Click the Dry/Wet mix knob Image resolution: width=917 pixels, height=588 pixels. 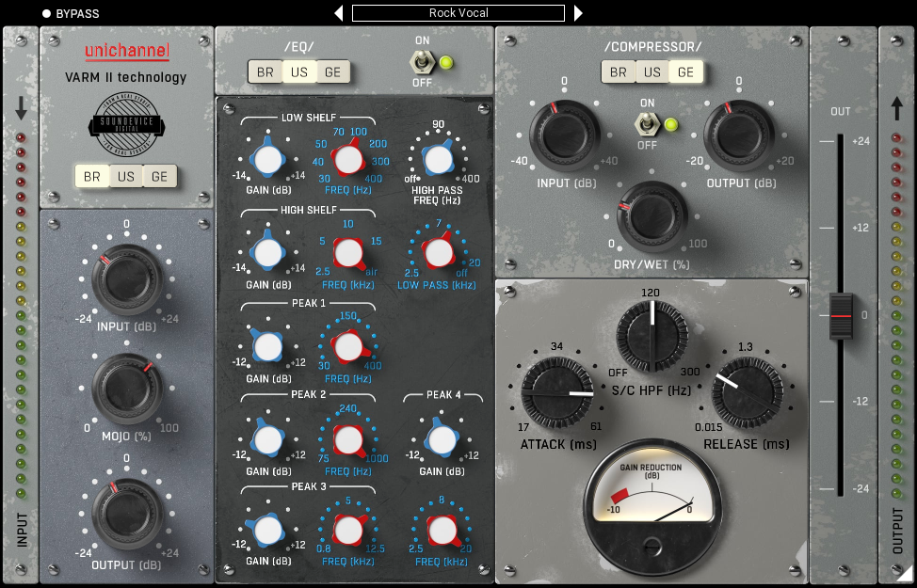click(651, 217)
